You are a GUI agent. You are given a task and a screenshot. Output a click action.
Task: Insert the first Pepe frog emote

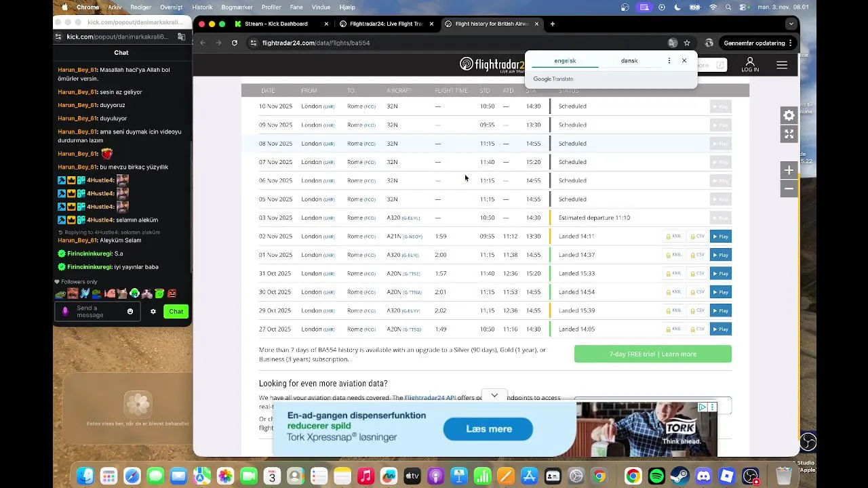60,293
